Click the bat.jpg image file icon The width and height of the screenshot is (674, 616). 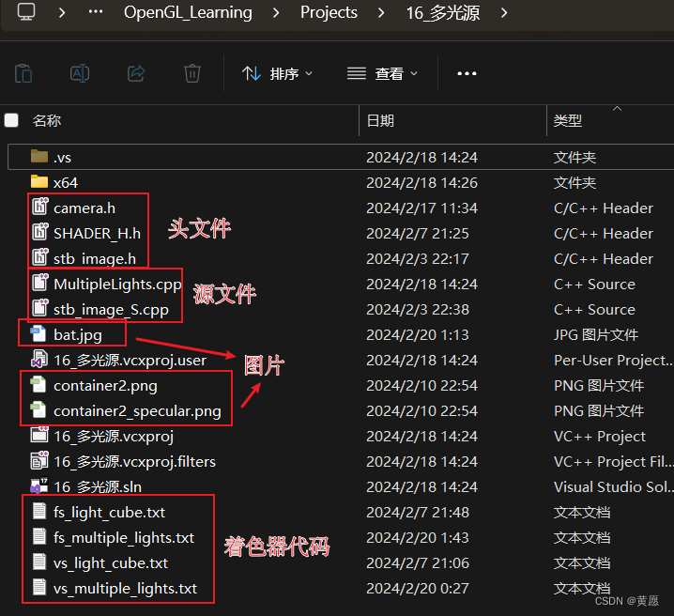click(38, 334)
